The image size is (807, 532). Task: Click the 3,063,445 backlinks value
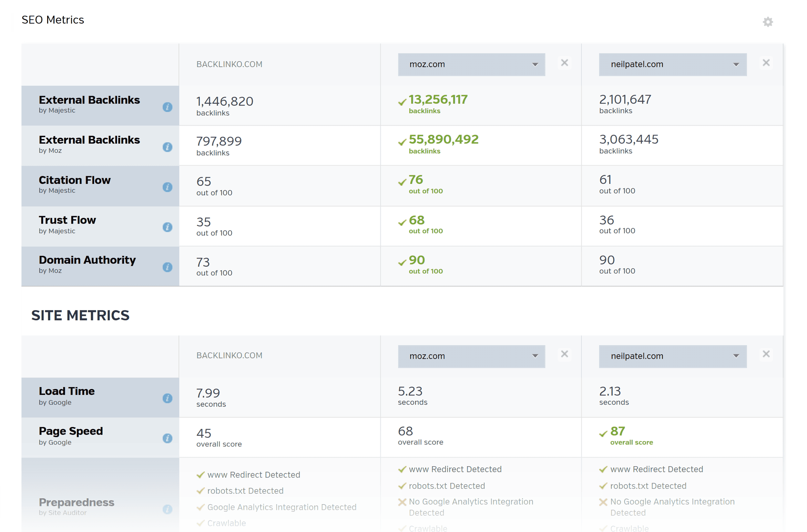[x=628, y=140]
